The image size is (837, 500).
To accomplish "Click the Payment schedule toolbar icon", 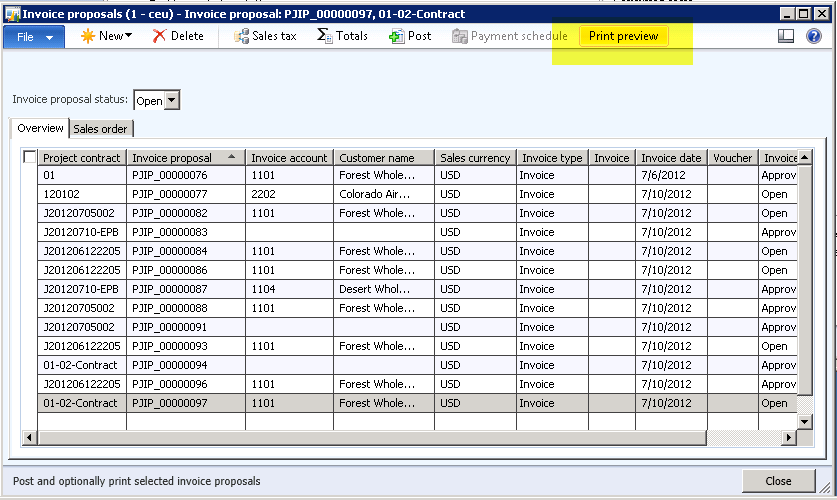I will [x=459, y=36].
